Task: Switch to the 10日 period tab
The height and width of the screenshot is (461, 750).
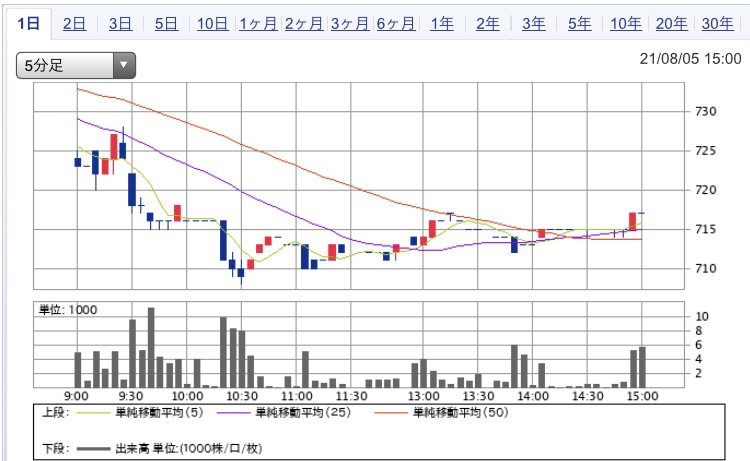Action: click(212, 23)
